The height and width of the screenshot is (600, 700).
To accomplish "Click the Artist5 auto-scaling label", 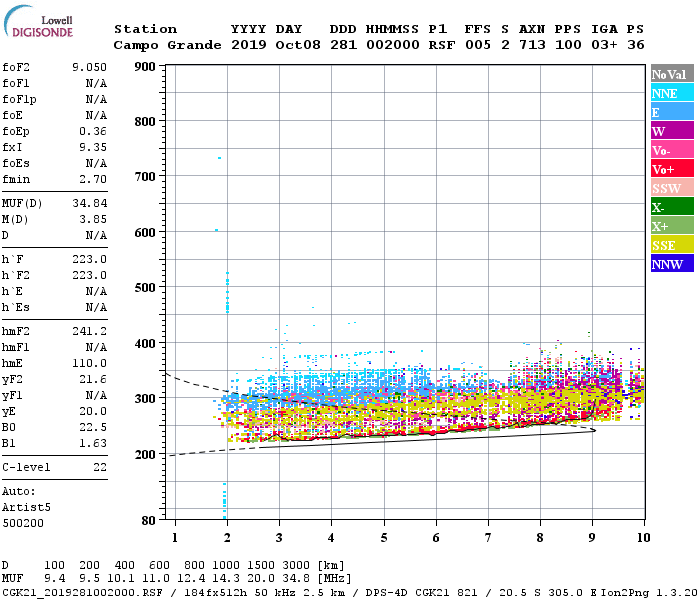I will [x=26, y=508].
